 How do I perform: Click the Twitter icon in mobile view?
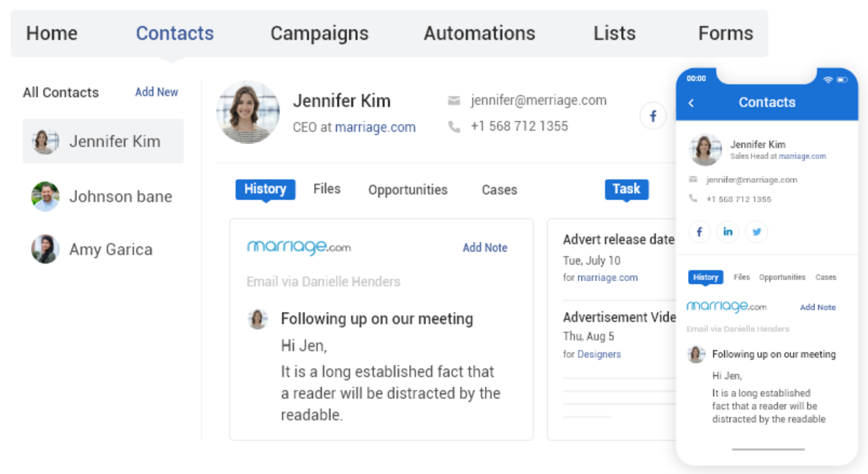tap(756, 231)
